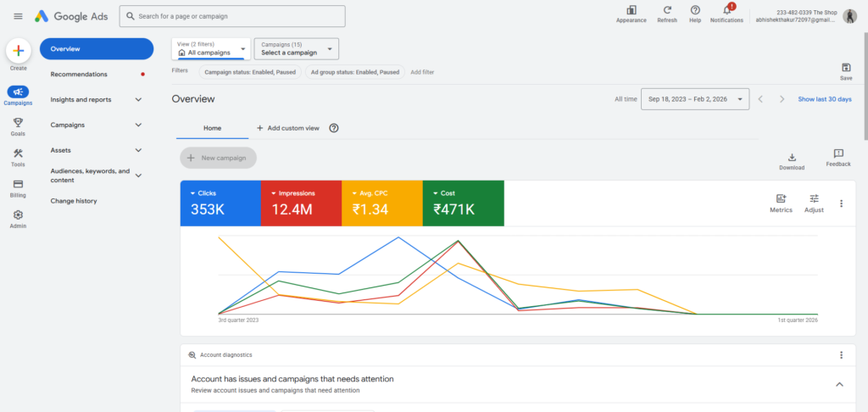Switch to the Home tab
The width and height of the screenshot is (868, 412).
point(212,128)
